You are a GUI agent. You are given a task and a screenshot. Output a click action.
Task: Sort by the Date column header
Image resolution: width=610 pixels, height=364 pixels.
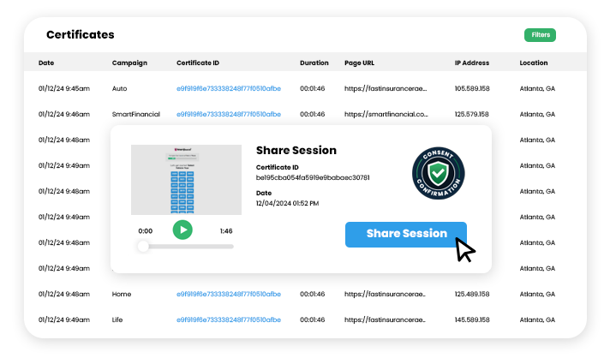point(46,63)
